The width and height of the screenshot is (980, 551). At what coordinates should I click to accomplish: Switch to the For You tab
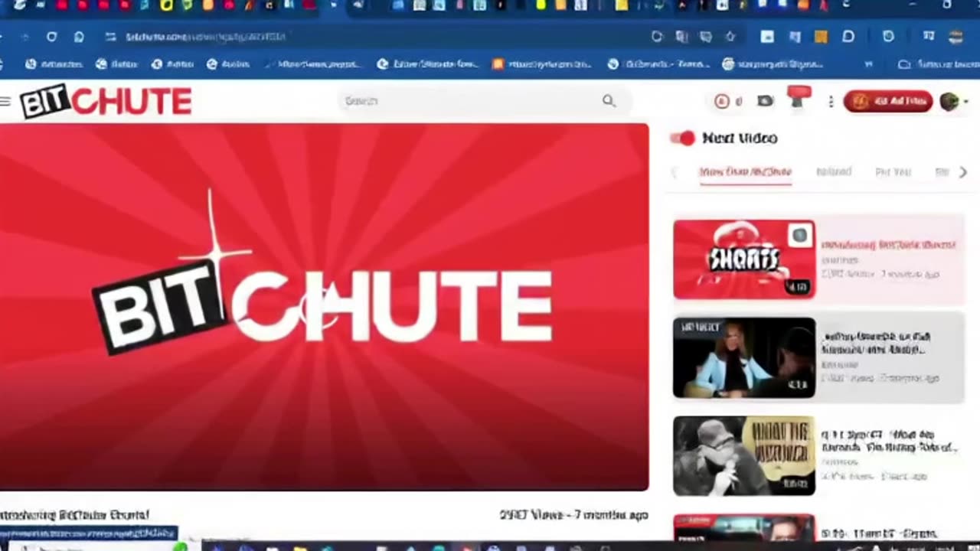[893, 172]
